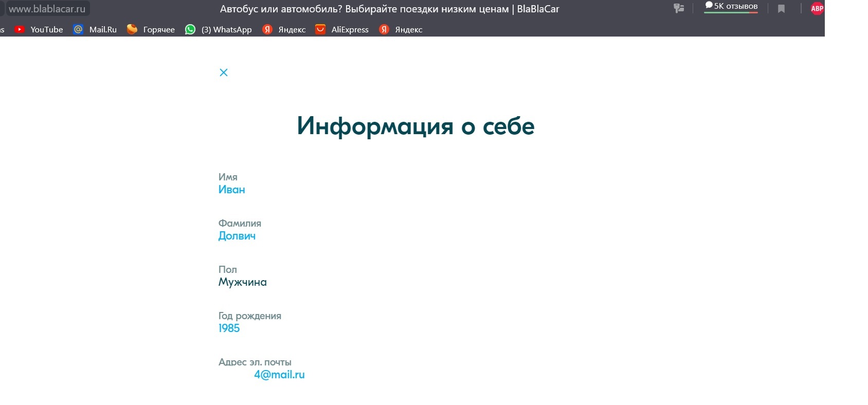Click the translate/feedback icon in the address bar
The height and width of the screenshot is (405, 868).
tap(679, 8)
